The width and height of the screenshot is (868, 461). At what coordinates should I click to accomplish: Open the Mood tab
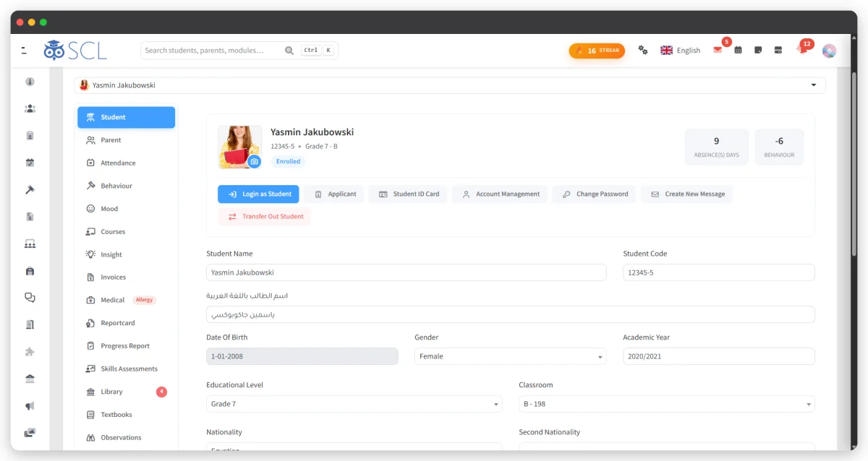pyautogui.click(x=126, y=209)
